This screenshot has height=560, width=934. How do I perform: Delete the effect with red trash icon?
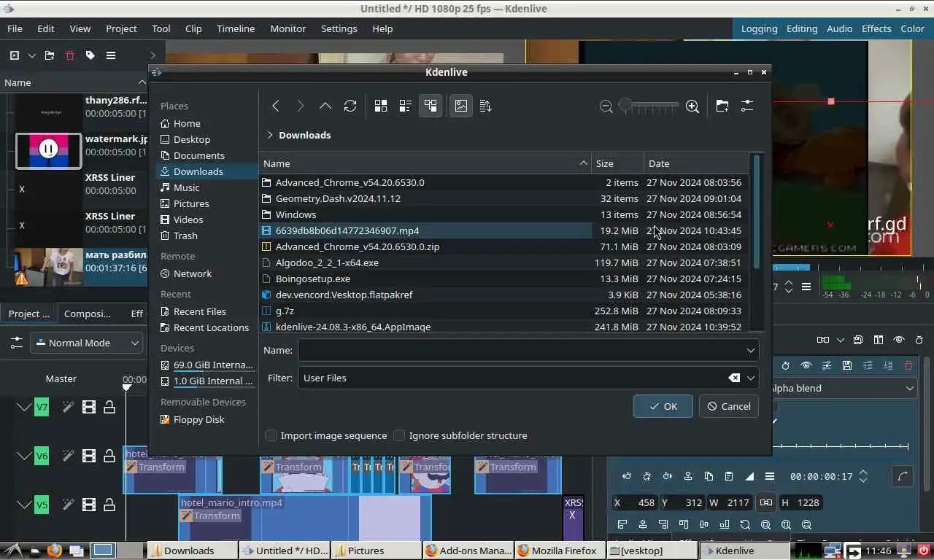pyautogui.click(x=908, y=365)
